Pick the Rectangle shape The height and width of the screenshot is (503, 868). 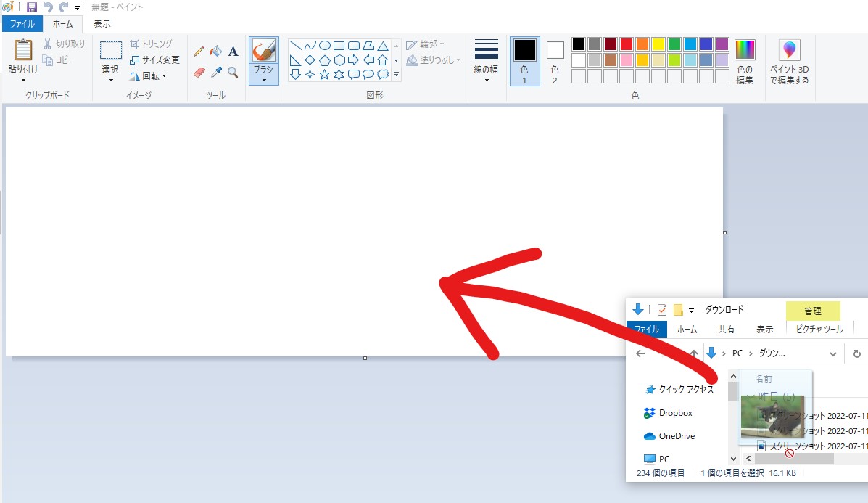(x=339, y=46)
